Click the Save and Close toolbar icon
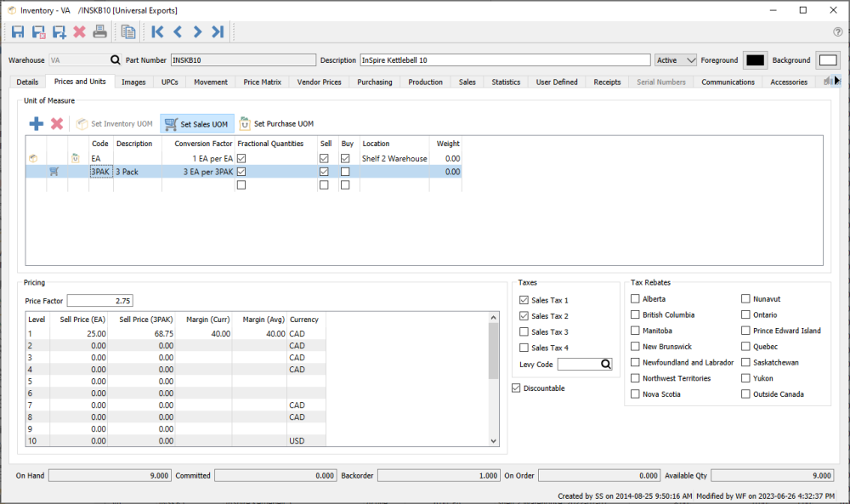The width and height of the screenshot is (850, 504). (38, 32)
